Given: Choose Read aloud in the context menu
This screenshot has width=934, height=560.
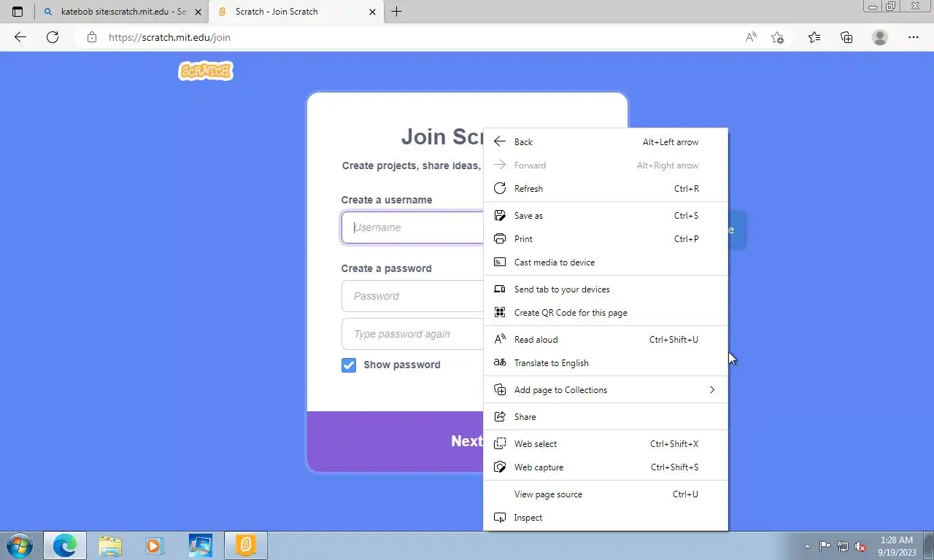Looking at the screenshot, I should [606, 340].
